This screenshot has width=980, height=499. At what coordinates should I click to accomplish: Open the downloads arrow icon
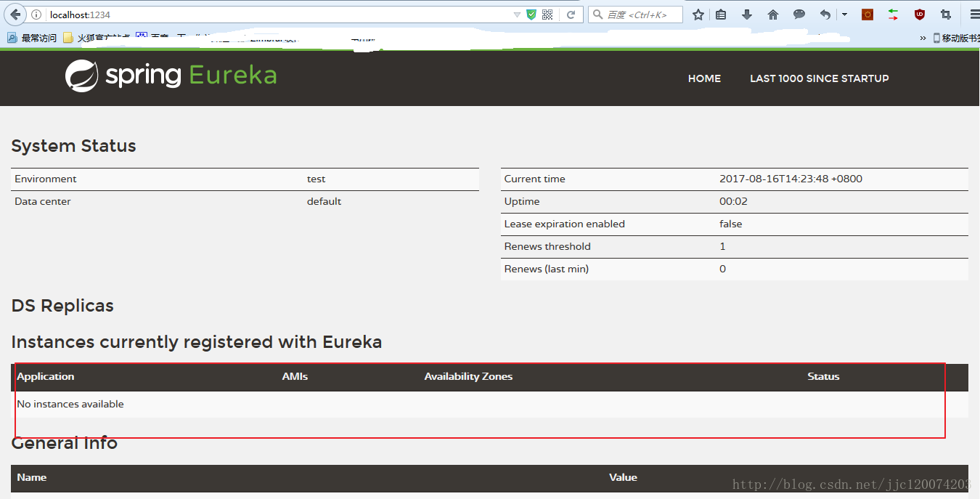click(747, 15)
